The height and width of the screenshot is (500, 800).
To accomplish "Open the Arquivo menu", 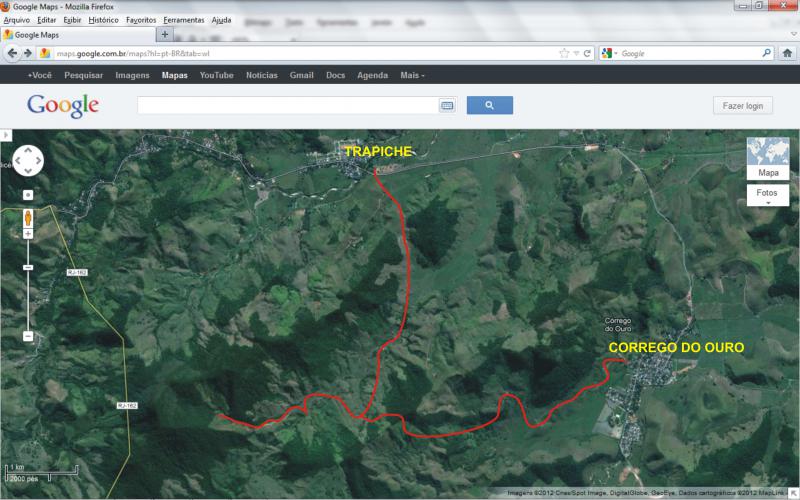I will (17, 20).
